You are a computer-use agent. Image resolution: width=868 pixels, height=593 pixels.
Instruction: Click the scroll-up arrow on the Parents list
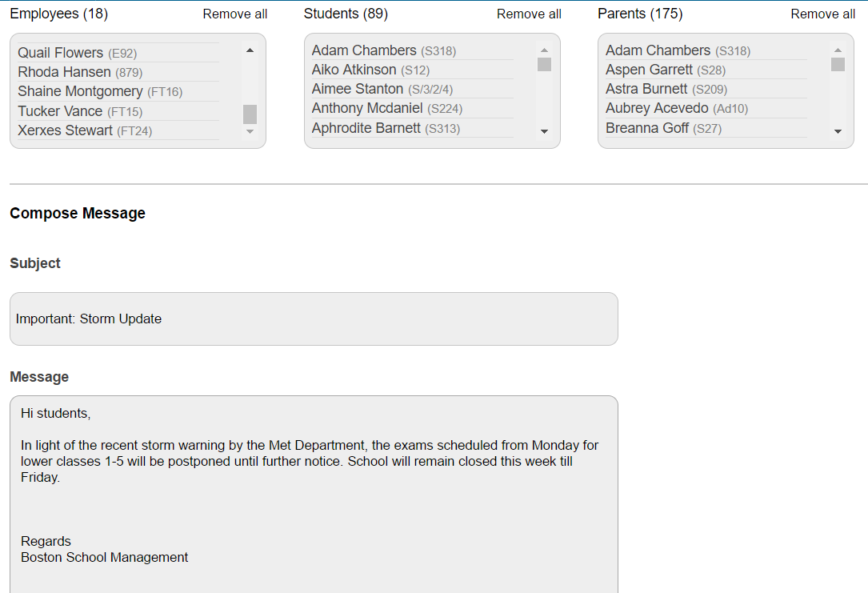point(838,50)
